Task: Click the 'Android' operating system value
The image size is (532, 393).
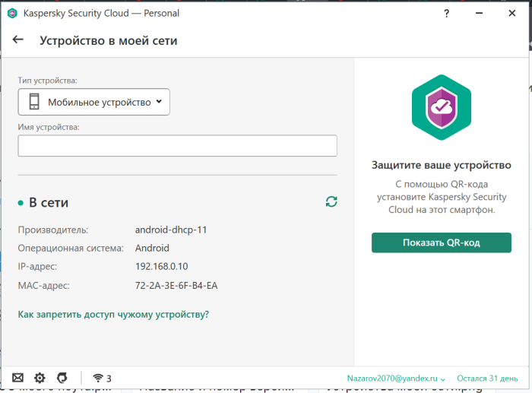Action: [152, 248]
